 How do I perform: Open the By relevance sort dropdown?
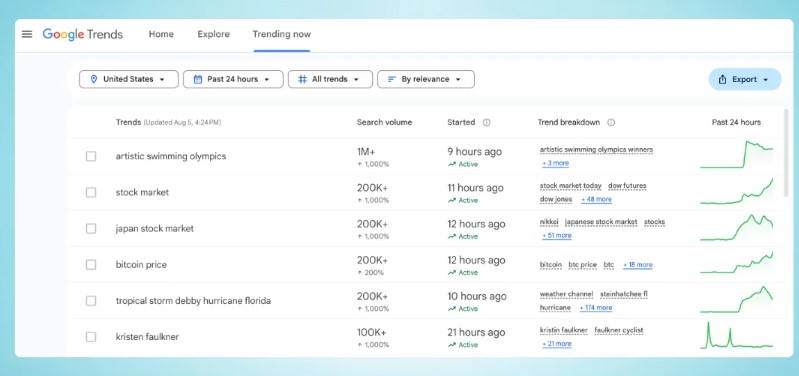pyautogui.click(x=426, y=79)
